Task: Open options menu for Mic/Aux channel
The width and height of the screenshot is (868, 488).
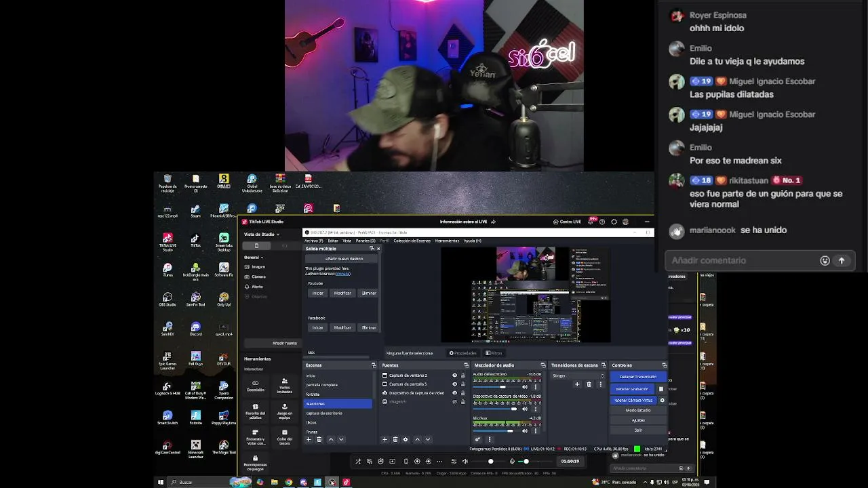Action: (x=536, y=430)
